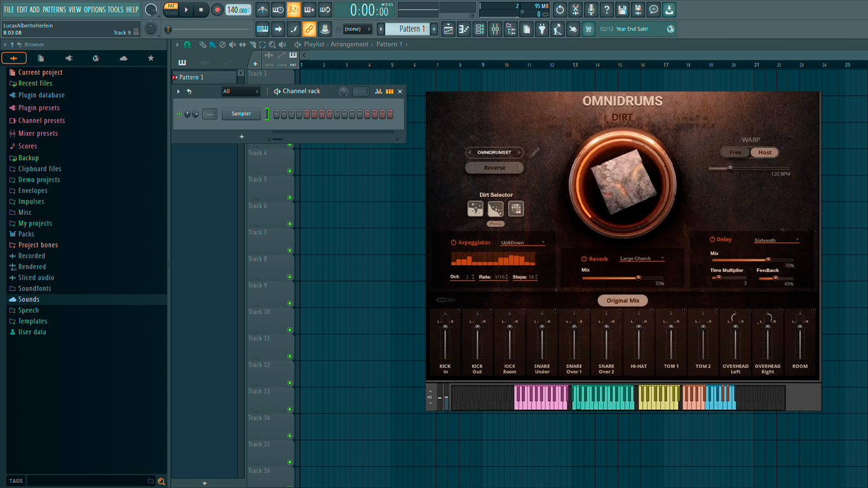Open the VIEW menu
This screenshot has width=868, height=488.
75,10
